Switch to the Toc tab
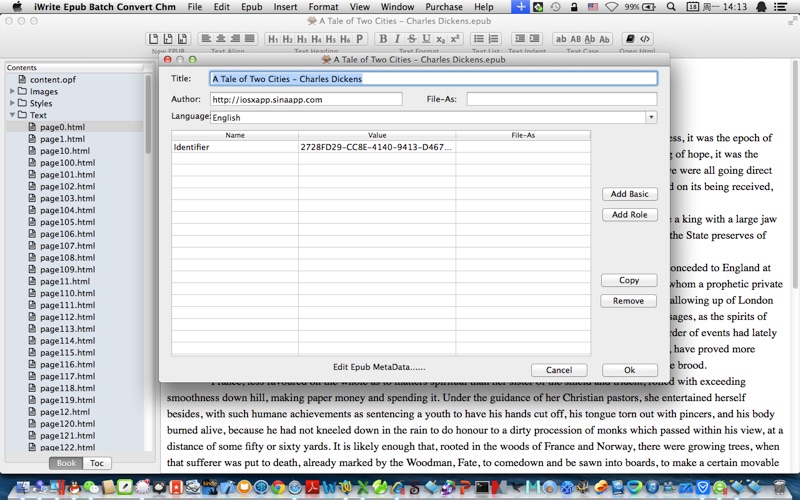This screenshot has height=500, width=800. (97, 463)
